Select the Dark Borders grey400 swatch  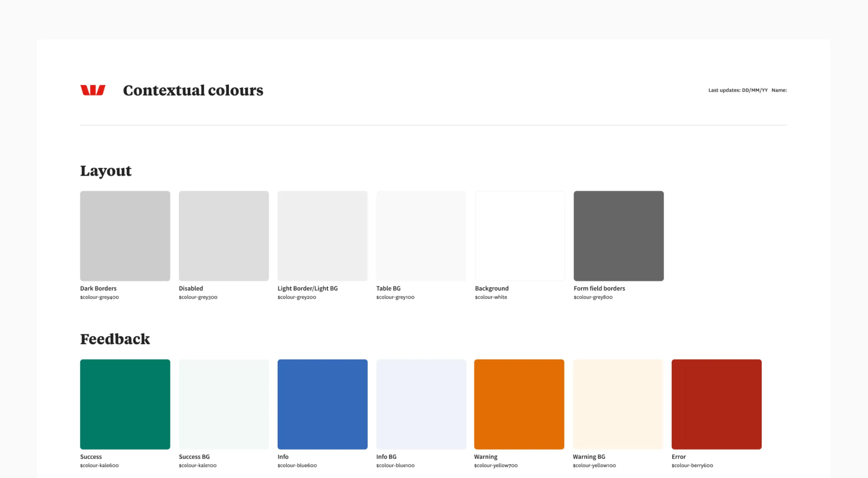(125, 236)
